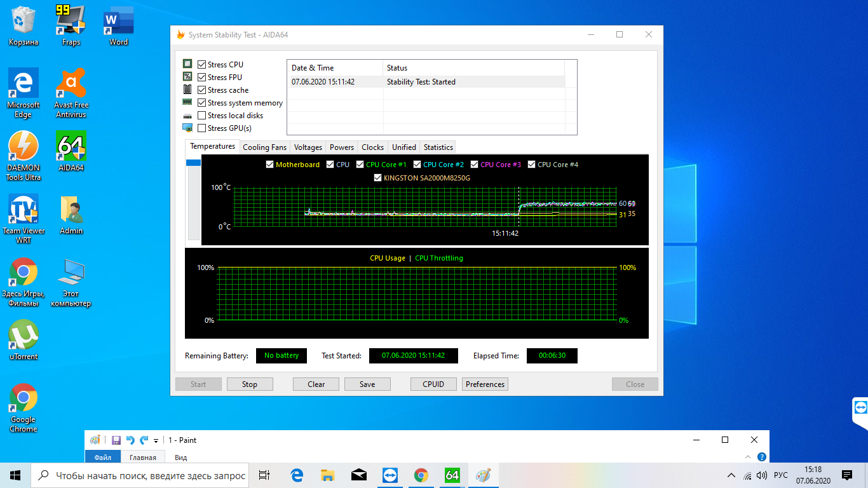Switch to TeamViewer on the taskbar
This screenshot has height=488, width=868.
click(x=390, y=475)
